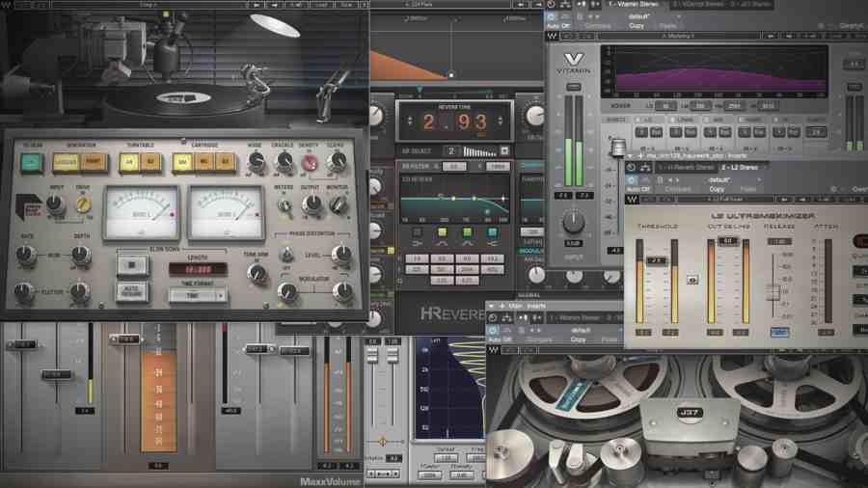Toggle the teal TG Desk button
868x488 pixels.
[x=32, y=163]
